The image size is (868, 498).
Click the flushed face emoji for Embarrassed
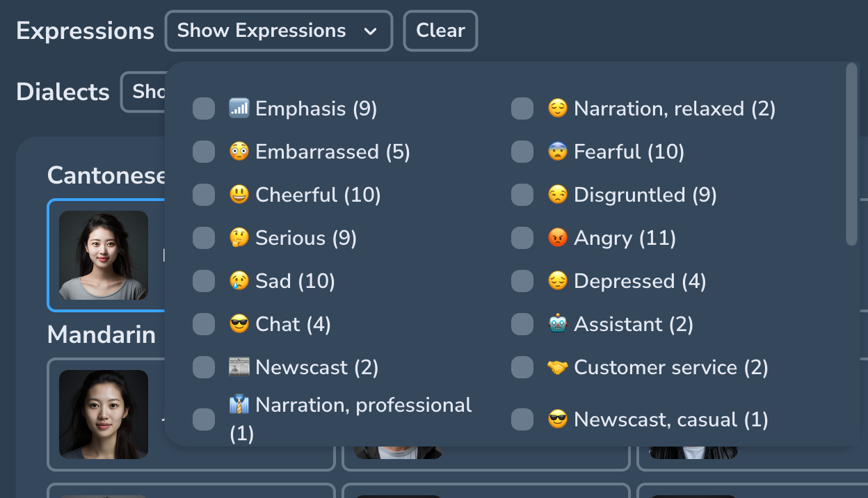[x=239, y=152]
